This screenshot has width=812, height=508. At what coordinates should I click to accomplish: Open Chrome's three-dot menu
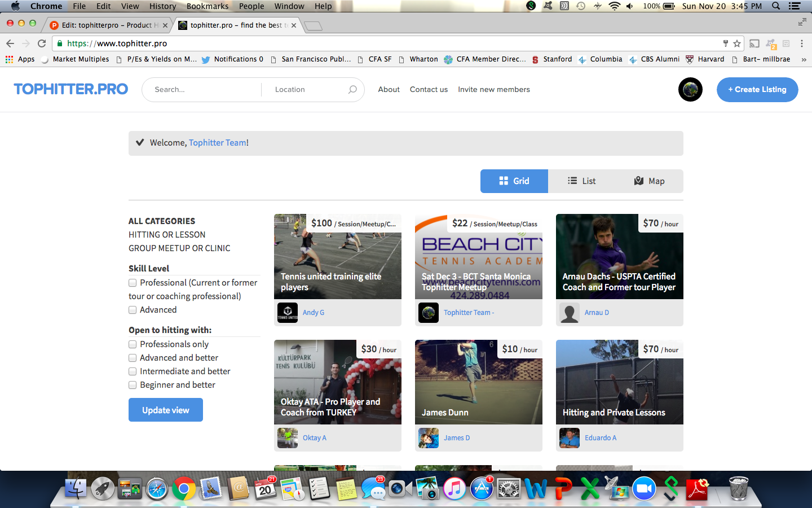coord(801,43)
